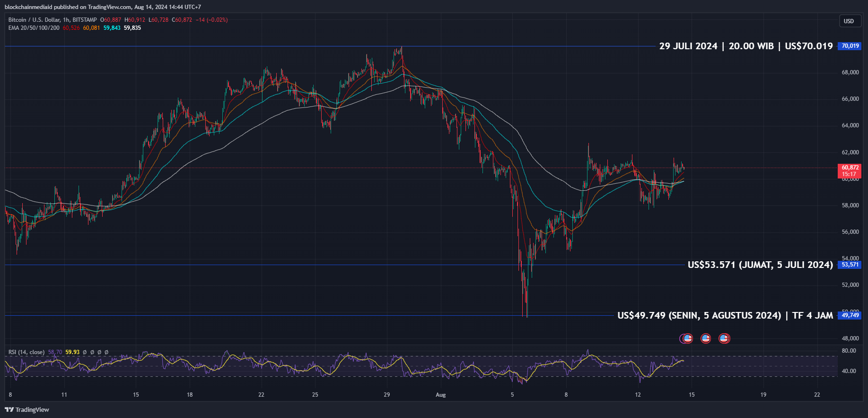Click the 56,000 price axis label

850,232
